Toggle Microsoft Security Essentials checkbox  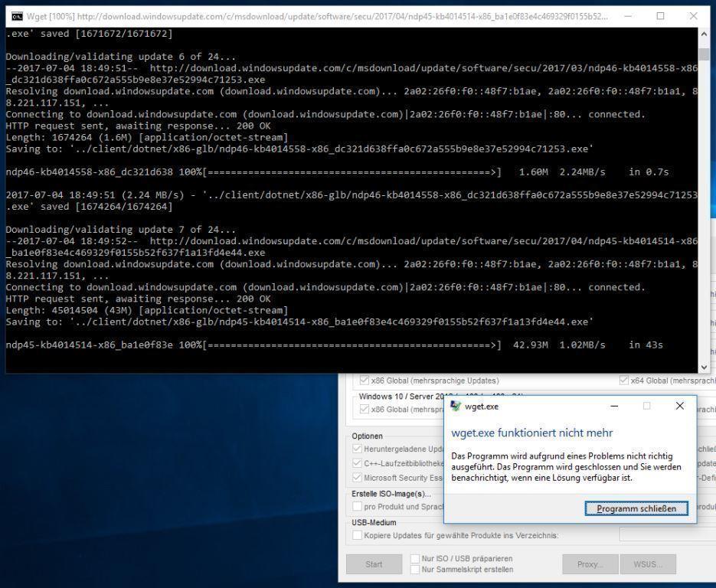(358, 478)
